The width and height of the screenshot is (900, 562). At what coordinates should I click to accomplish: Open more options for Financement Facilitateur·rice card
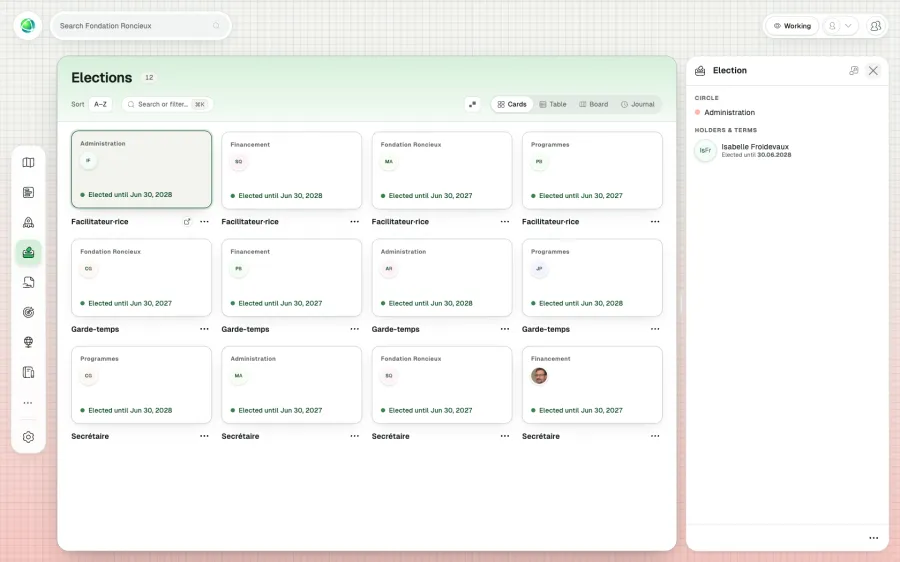pos(355,222)
